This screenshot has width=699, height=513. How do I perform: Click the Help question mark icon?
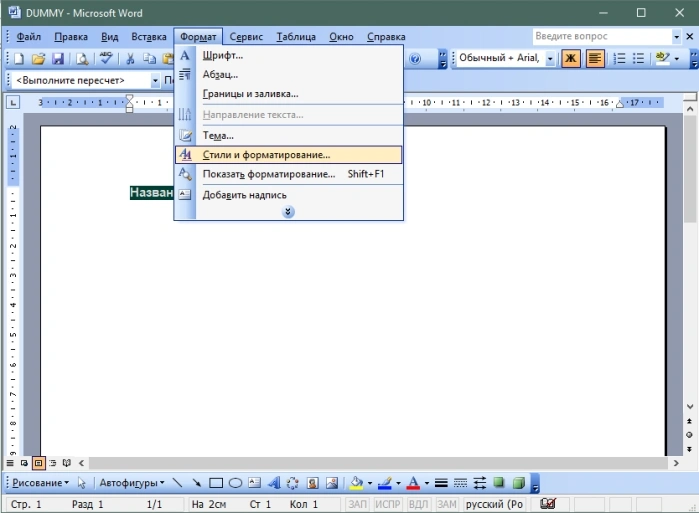coord(415,58)
